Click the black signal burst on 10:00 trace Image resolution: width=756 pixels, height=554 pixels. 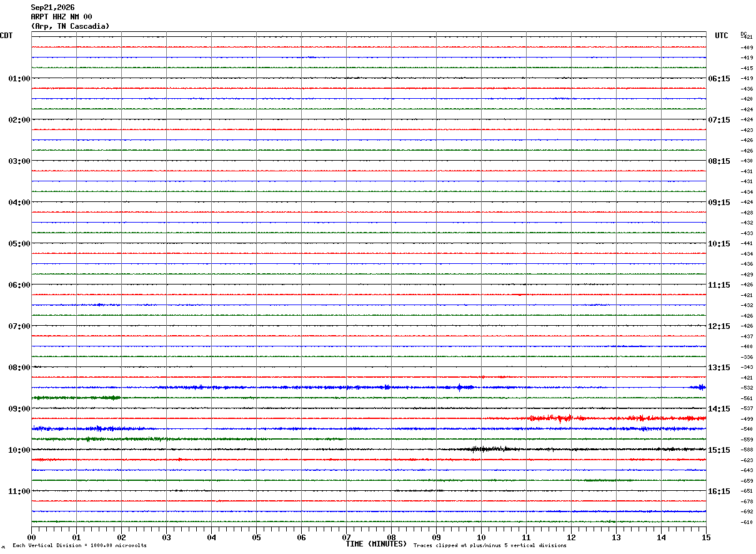tap(489, 449)
